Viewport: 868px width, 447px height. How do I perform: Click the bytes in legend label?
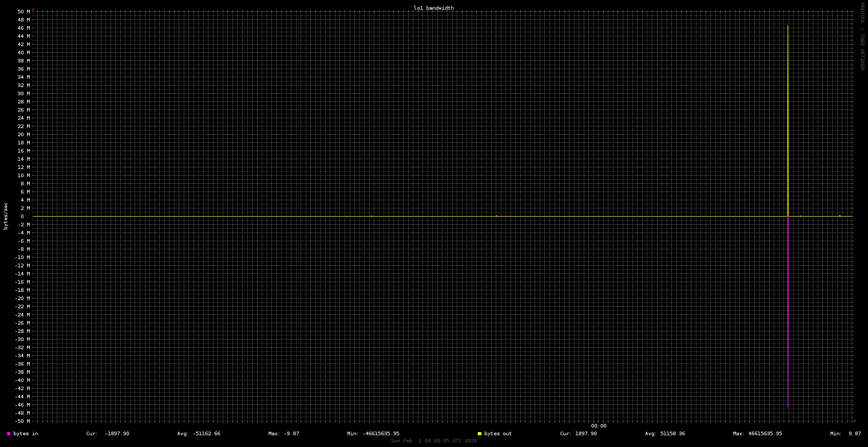pos(26,434)
